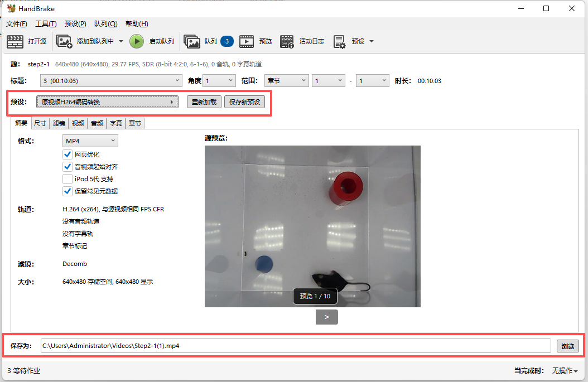Viewport: 588px width, 382px height.
Task: Click the 保存为 file path field
Action: 296,346
